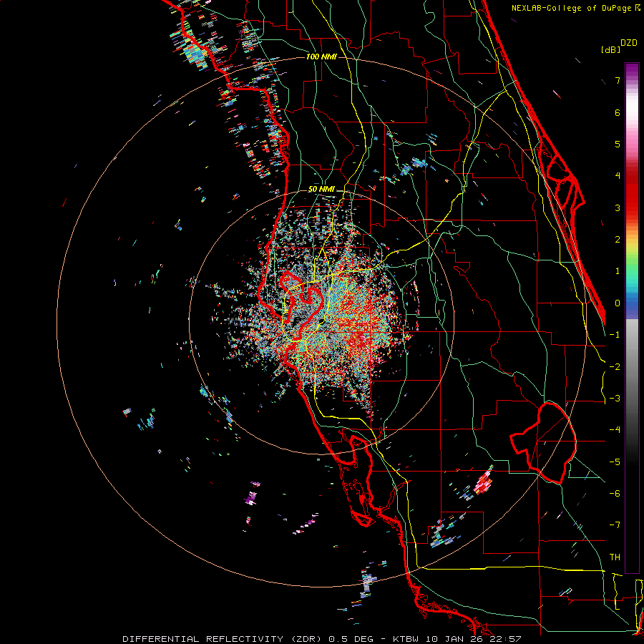Image resolution: width=644 pixels, height=644 pixels.
Task: Click the value 0 on the color scale
Action: click(618, 303)
